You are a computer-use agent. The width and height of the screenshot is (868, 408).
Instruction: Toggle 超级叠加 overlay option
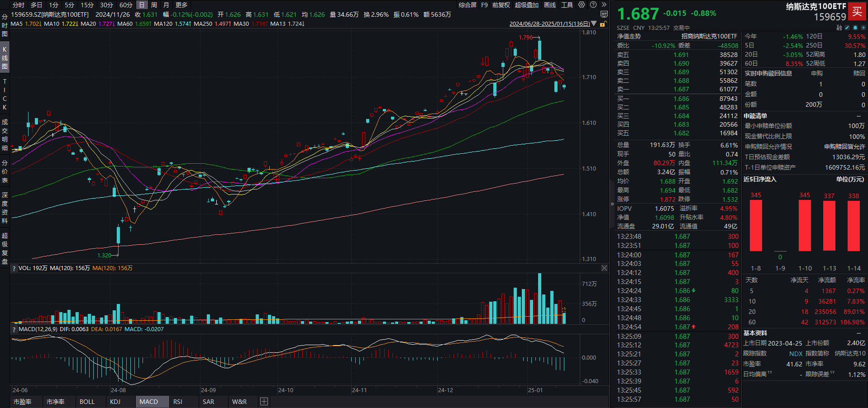click(526, 5)
